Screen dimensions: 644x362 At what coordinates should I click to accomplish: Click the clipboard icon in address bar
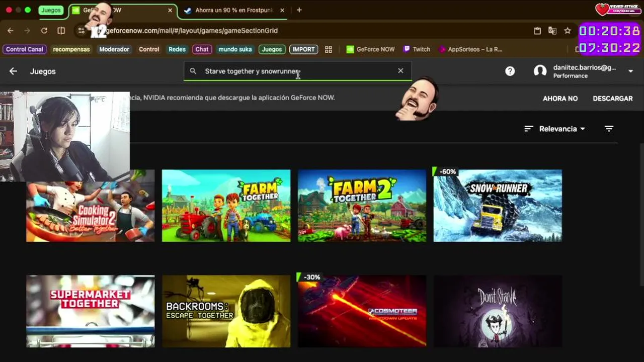[537, 31]
